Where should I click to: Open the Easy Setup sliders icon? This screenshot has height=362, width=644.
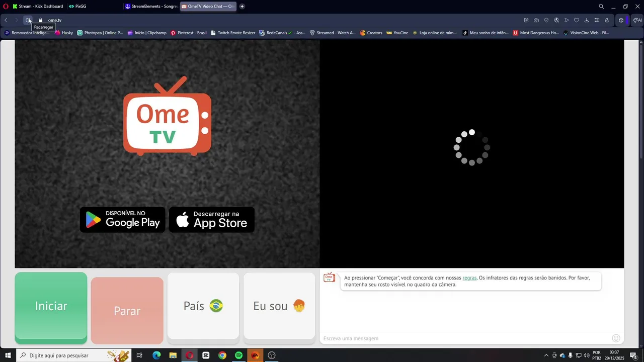click(x=597, y=20)
